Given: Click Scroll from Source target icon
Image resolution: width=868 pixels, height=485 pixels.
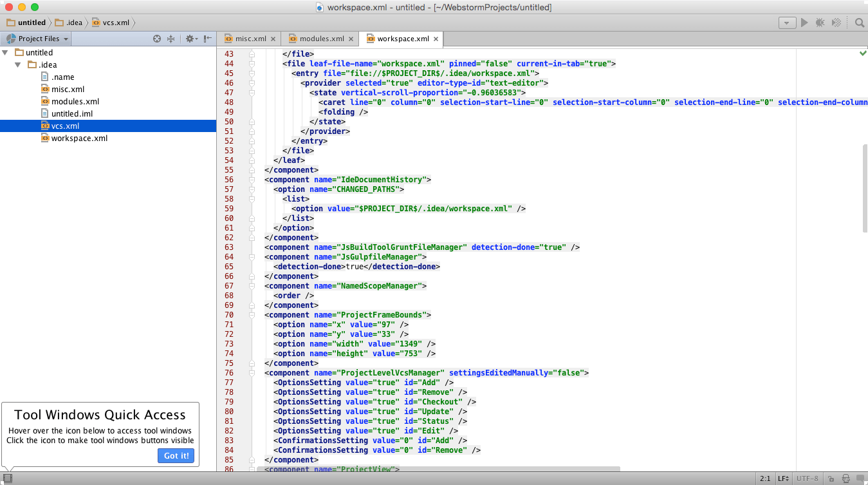Looking at the screenshot, I should pyautogui.click(x=156, y=39).
